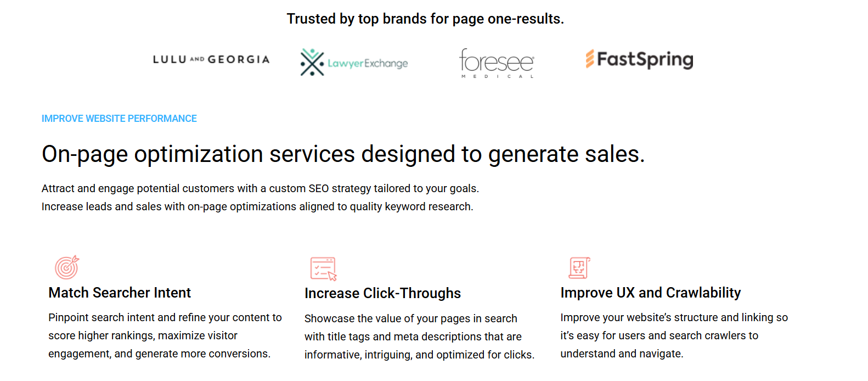Screen dimensions: 868x381
Task: Click the LawyerExchange brand name text
Action: pos(368,64)
